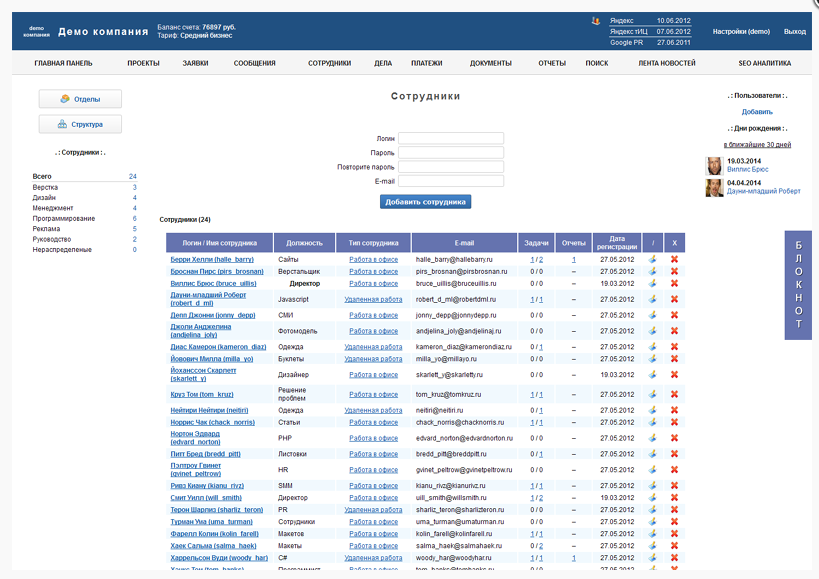Viewport: 819px width, 579px height.
Task: Edit Депп Джонни row pencil icon
Action: point(652,315)
